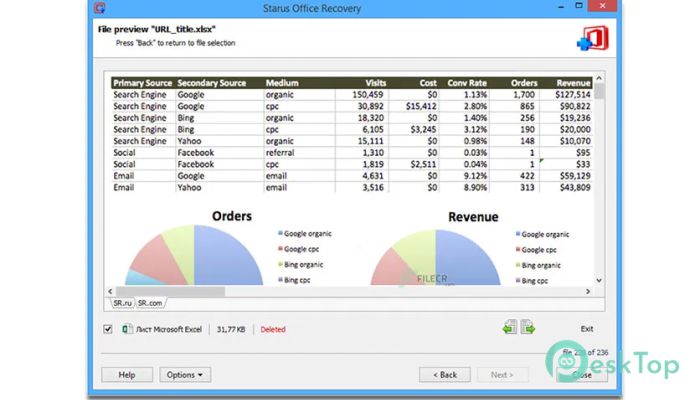This screenshot has width=700, height=400.
Task: Click the cost cell $2,511
Action: pos(423,164)
